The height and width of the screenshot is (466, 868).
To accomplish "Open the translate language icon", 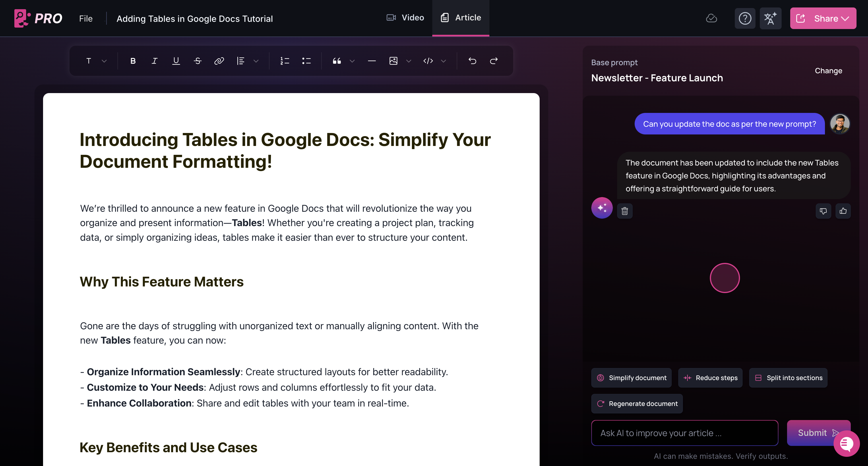I will point(770,19).
